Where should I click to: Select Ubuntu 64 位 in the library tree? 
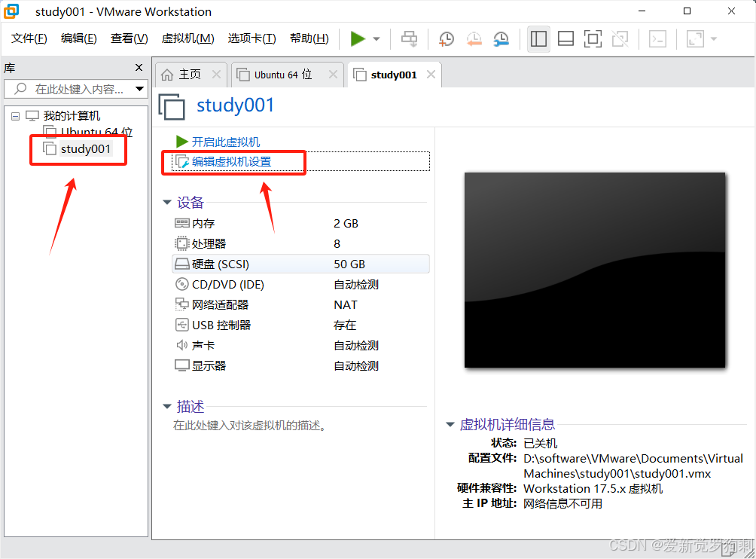[96, 132]
